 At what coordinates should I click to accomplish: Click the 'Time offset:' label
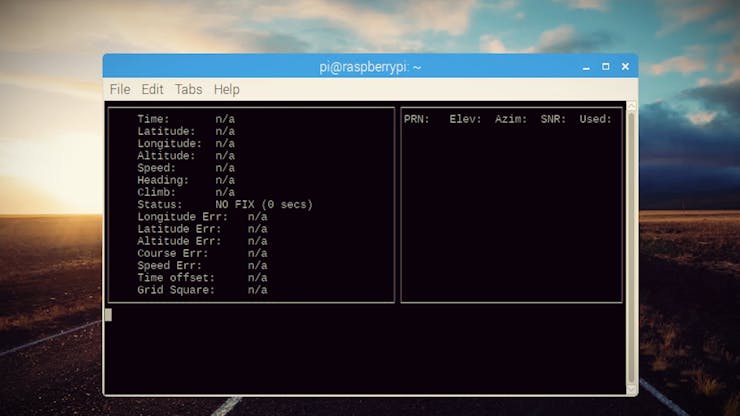(x=176, y=278)
